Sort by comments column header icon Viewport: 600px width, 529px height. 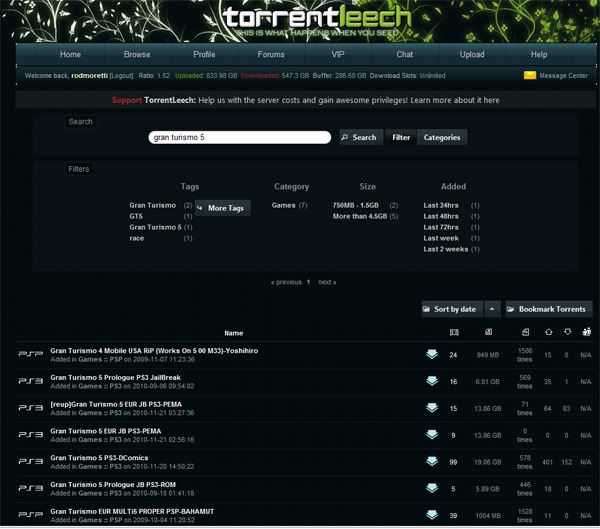point(454,332)
